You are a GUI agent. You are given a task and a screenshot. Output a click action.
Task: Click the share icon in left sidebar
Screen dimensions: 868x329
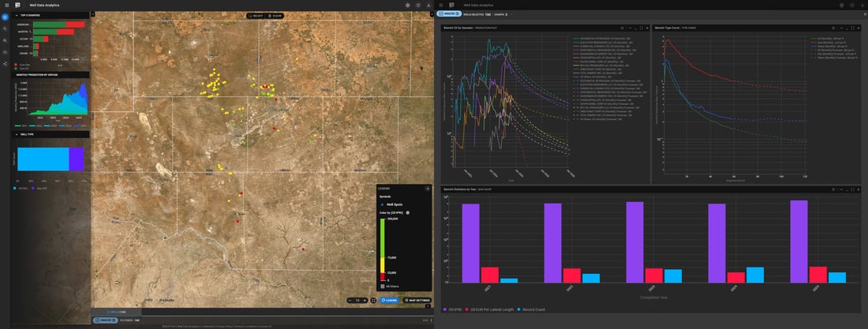pos(5,64)
